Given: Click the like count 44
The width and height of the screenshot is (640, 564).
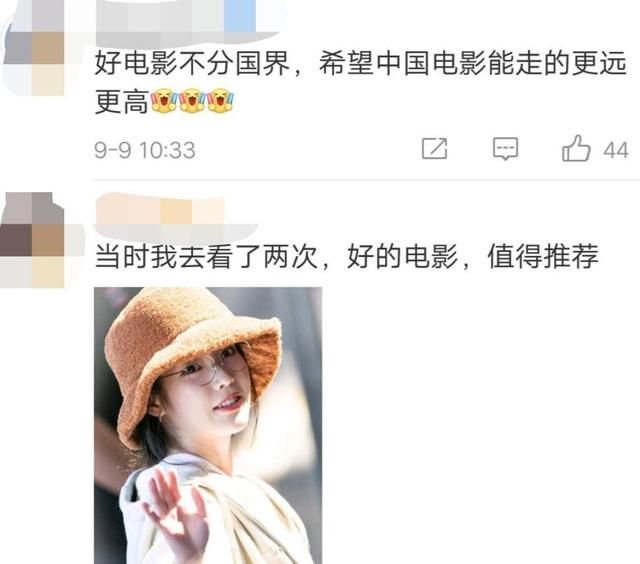Looking at the screenshot, I should pyautogui.click(x=616, y=150).
